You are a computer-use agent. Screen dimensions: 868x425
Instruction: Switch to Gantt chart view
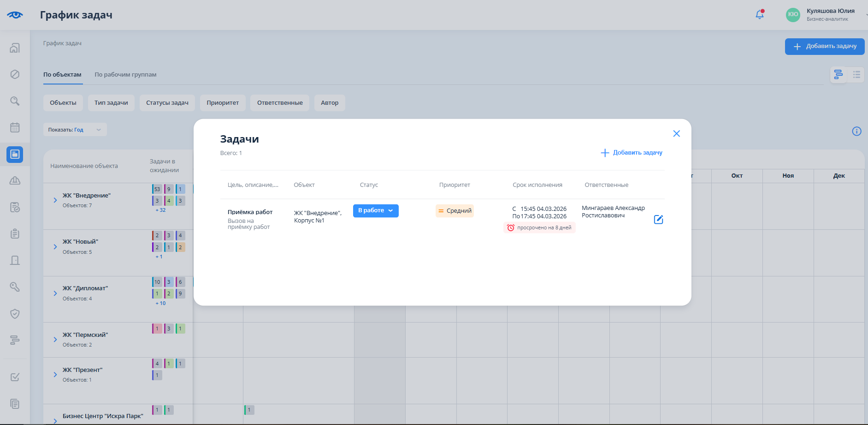(x=838, y=75)
